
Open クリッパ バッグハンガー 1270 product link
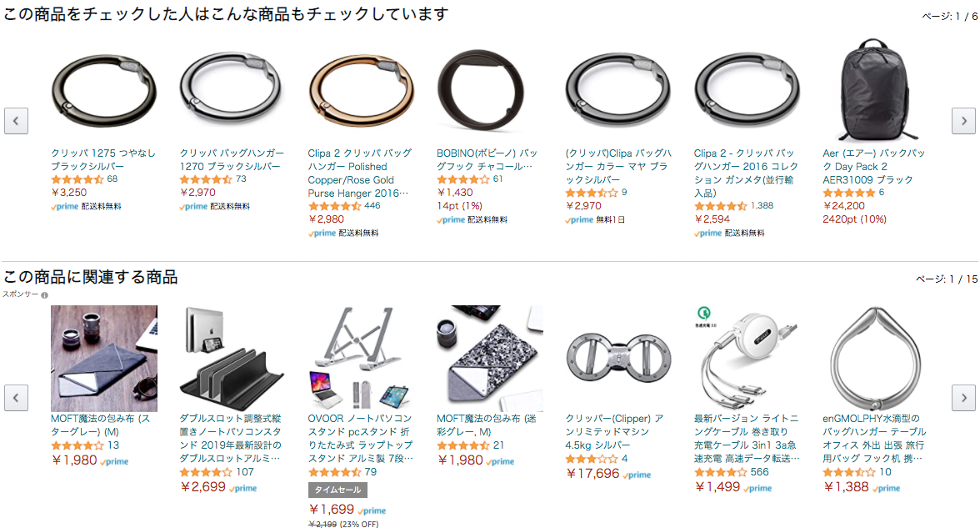[x=232, y=159]
